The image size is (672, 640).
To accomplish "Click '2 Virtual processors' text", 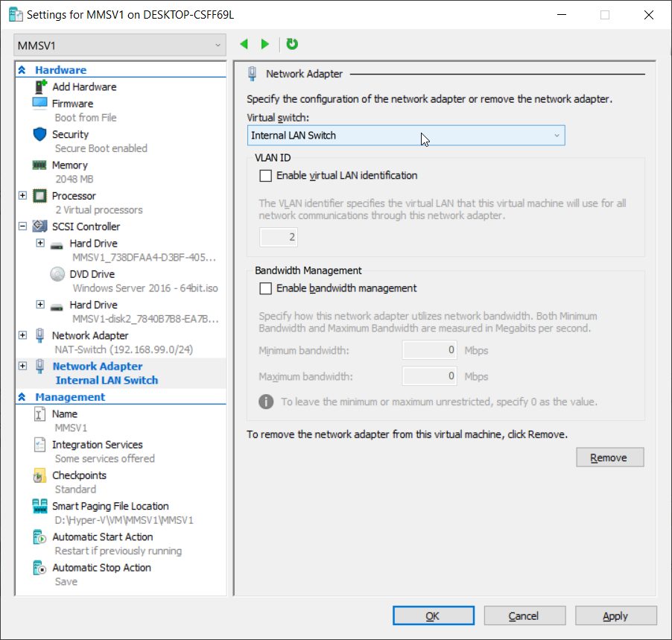I will 99,210.
